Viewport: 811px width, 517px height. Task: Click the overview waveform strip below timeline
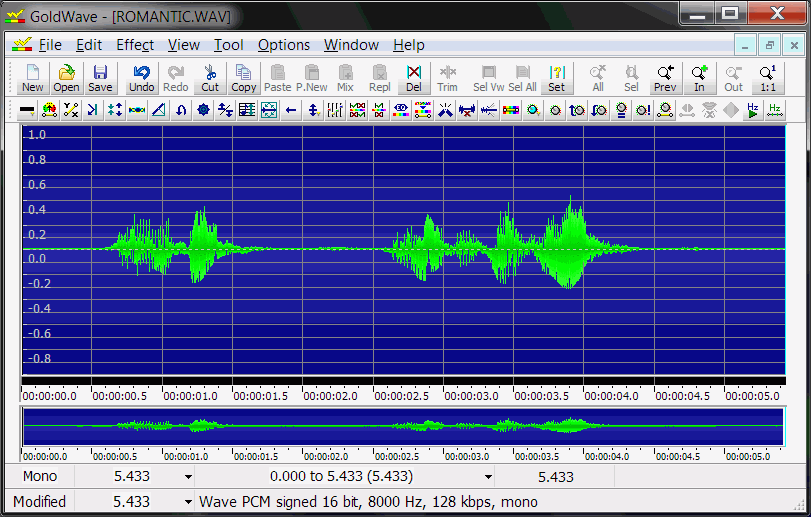(403, 426)
